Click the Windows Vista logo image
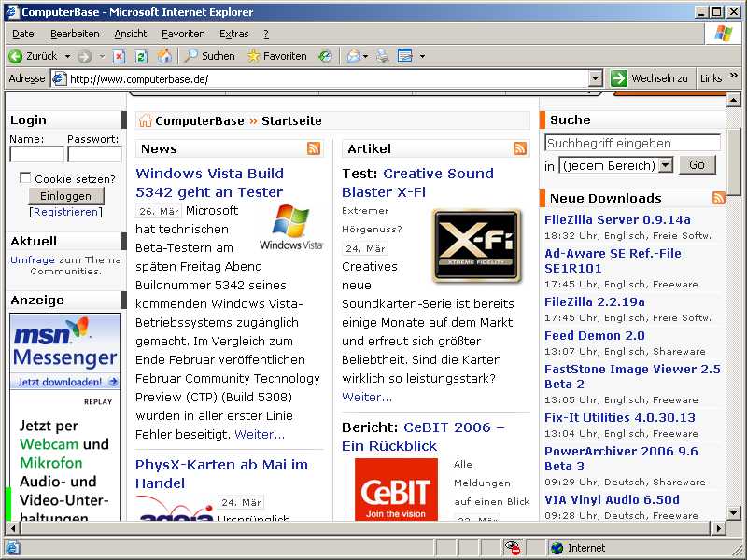The width and height of the screenshot is (747, 560). 291,228
